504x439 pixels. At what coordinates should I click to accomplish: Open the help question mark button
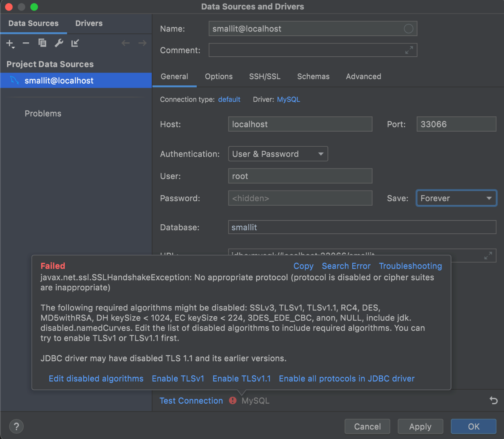click(16, 427)
